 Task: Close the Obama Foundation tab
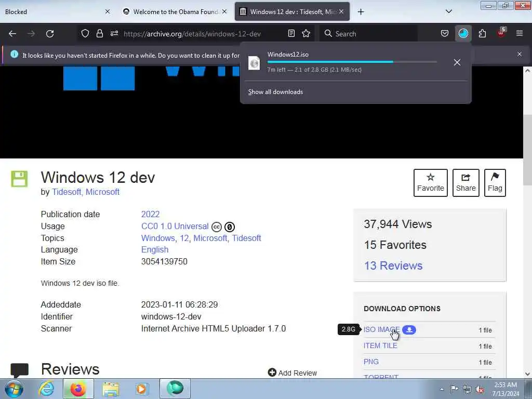tap(224, 11)
